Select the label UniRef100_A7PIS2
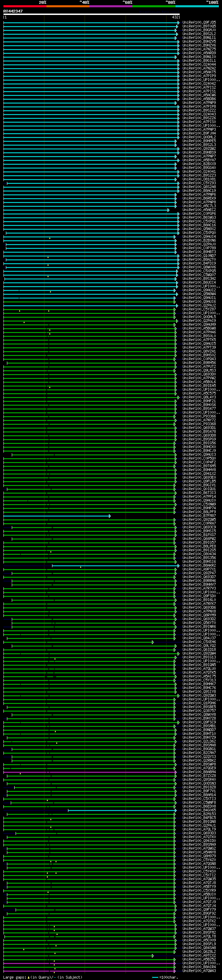This screenshot has height=980, width=222. point(199,87)
